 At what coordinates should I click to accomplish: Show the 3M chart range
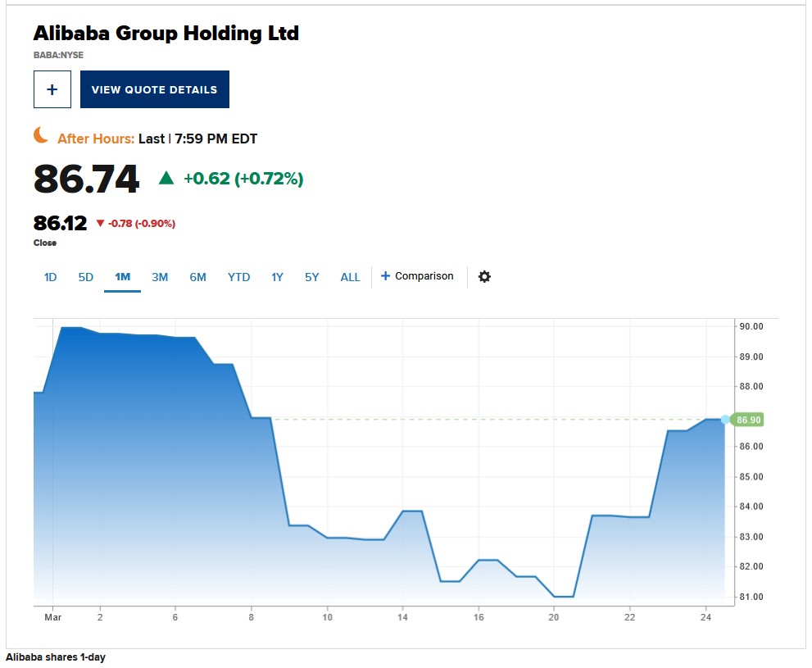(x=160, y=277)
